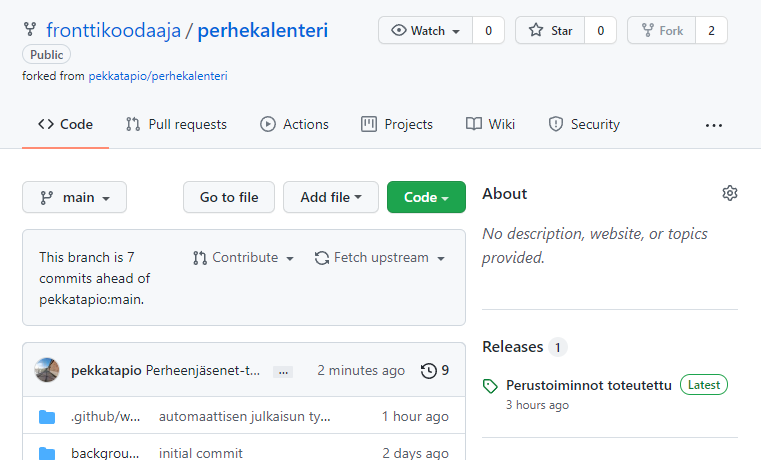Viewport: 761px width, 460px height.
Task: Open the main branch selector dropdown
Action: pos(74,197)
